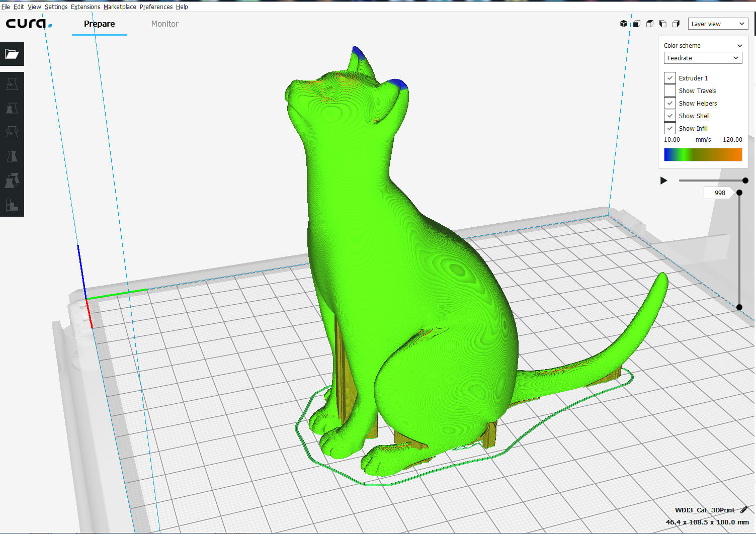Select the Move tool in the sidebar
Screen dimensions: 756x534
point(12,84)
